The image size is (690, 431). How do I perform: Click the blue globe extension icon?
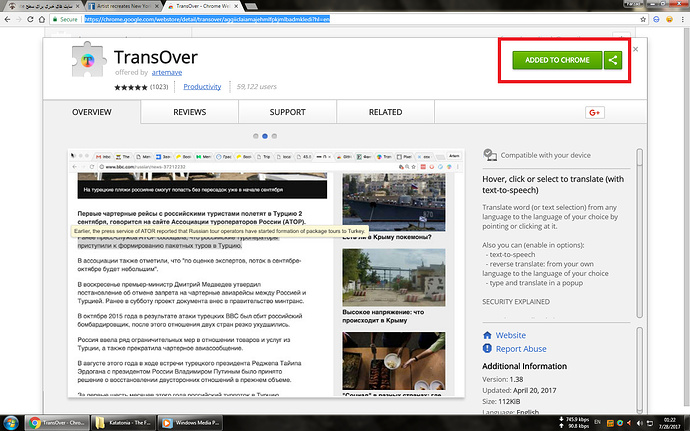(656, 19)
